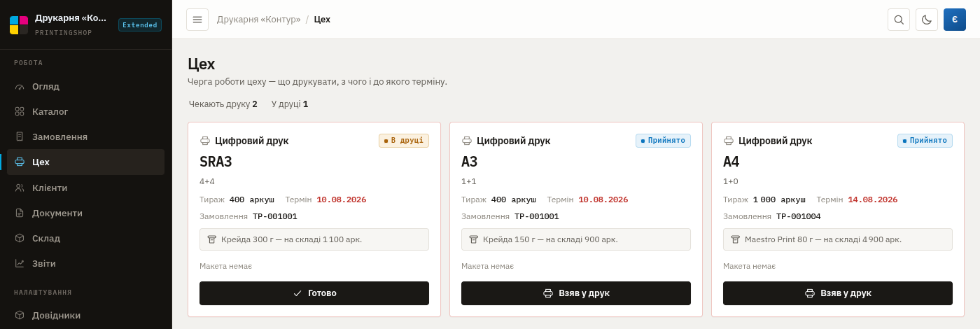Click order number TP-001001 on SRA3 card
The height and width of the screenshot is (329, 980).
pos(275,217)
